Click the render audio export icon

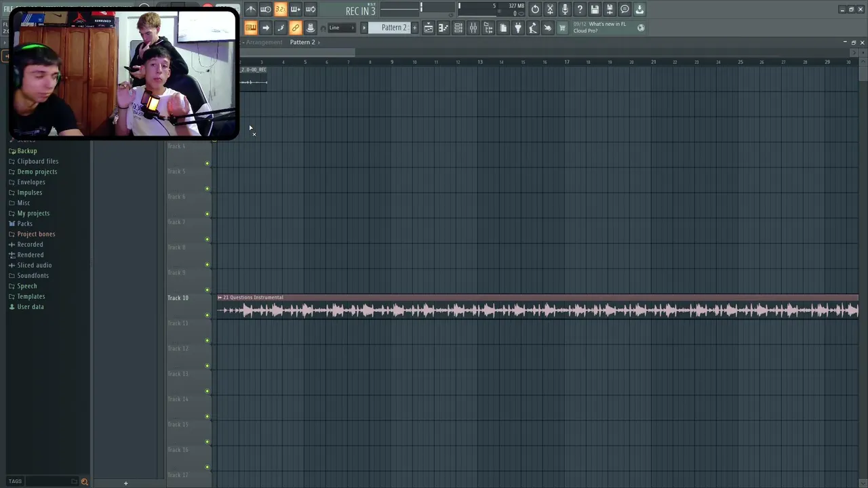tap(610, 9)
